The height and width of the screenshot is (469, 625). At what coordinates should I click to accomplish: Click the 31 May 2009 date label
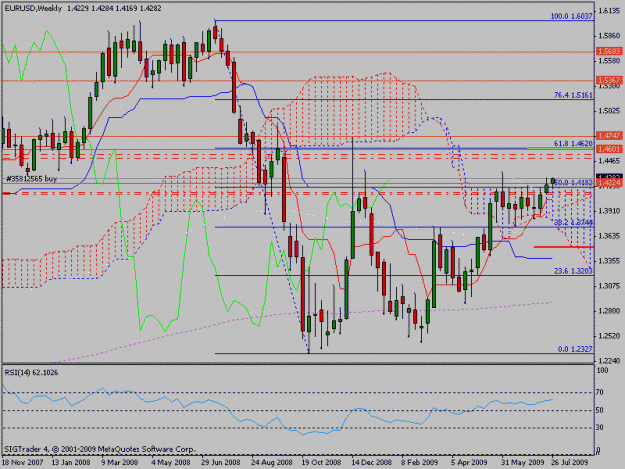pos(523,462)
